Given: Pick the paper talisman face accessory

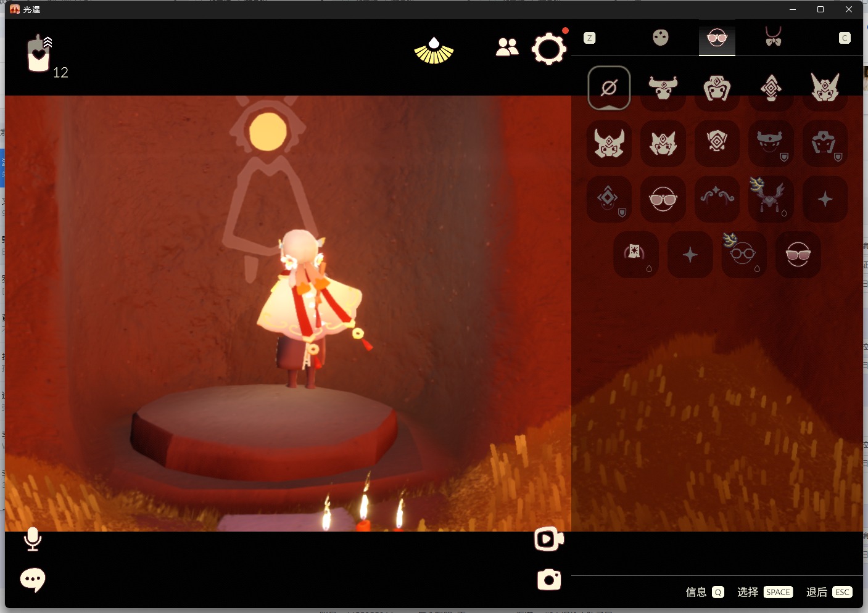Looking at the screenshot, I should pos(636,254).
